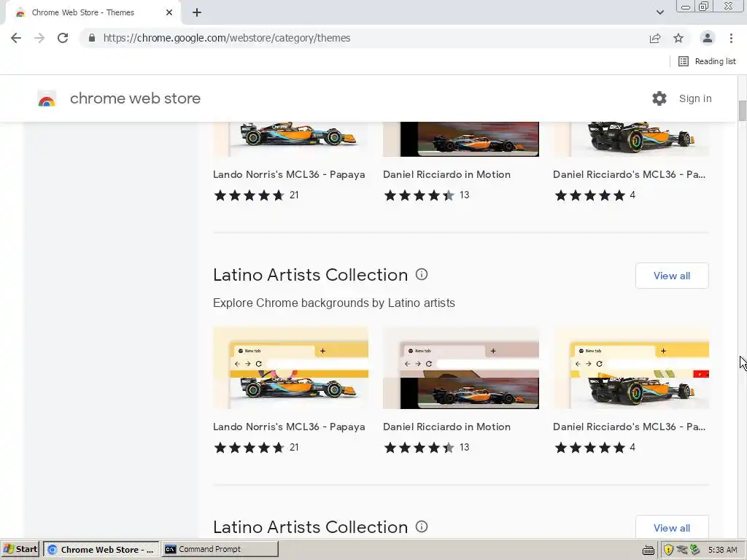Click the padlock site info icon
The width and height of the screenshot is (747, 560).
tap(92, 38)
